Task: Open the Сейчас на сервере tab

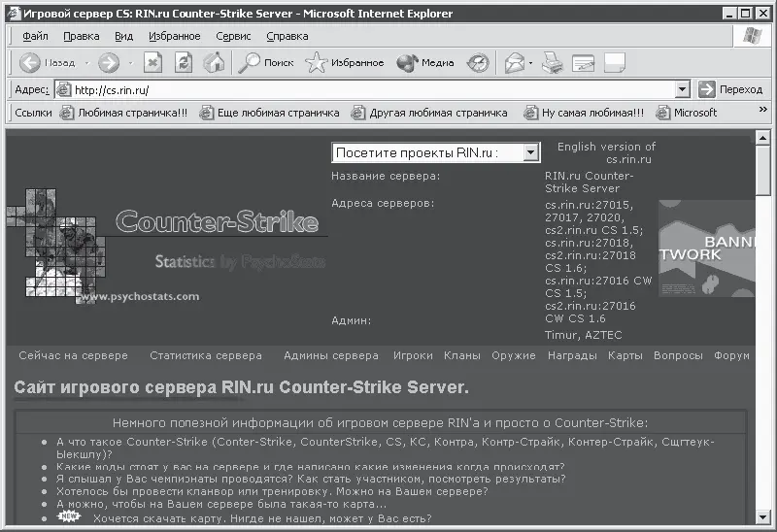Action: click(74, 355)
